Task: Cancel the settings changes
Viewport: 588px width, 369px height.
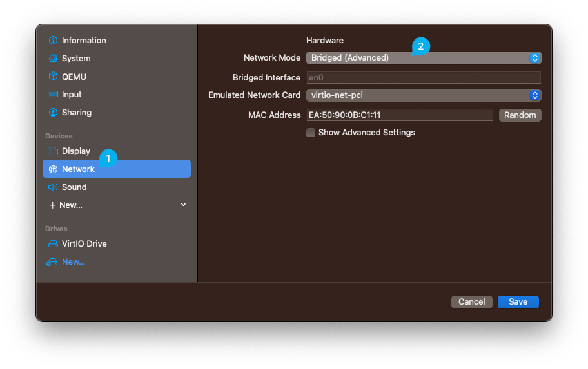Action: [x=471, y=301]
